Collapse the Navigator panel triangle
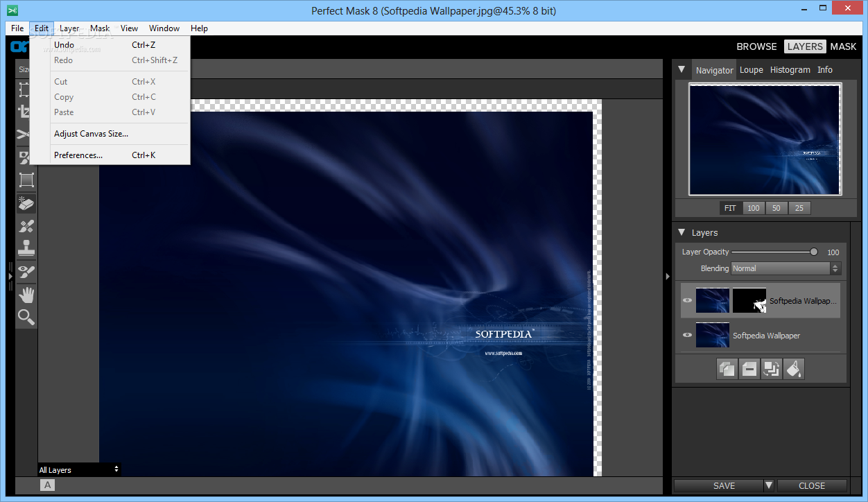 (682, 69)
